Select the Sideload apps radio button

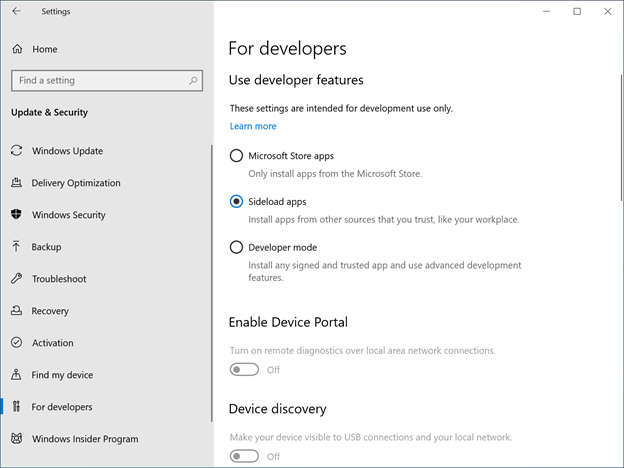(x=237, y=201)
